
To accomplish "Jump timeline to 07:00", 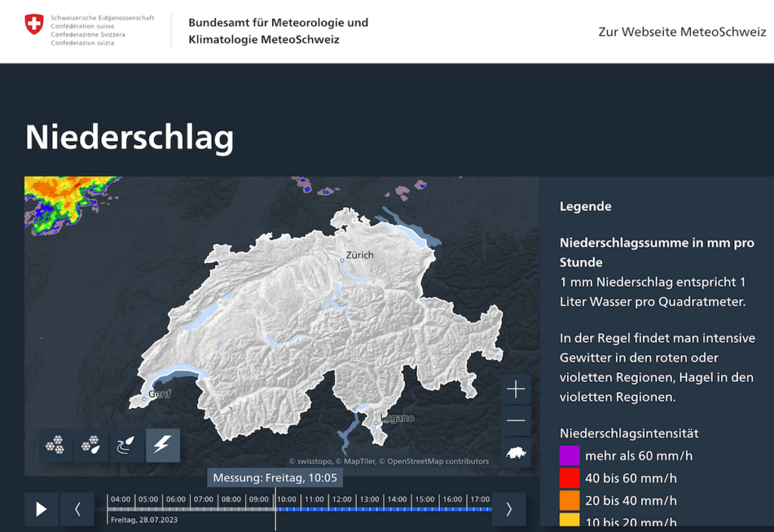I will pos(203,500).
